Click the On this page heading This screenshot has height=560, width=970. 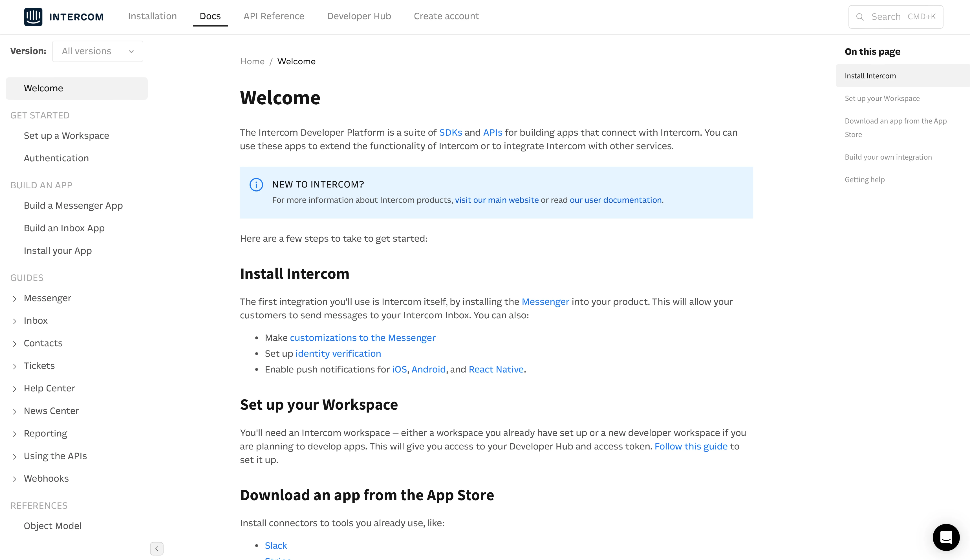(872, 52)
